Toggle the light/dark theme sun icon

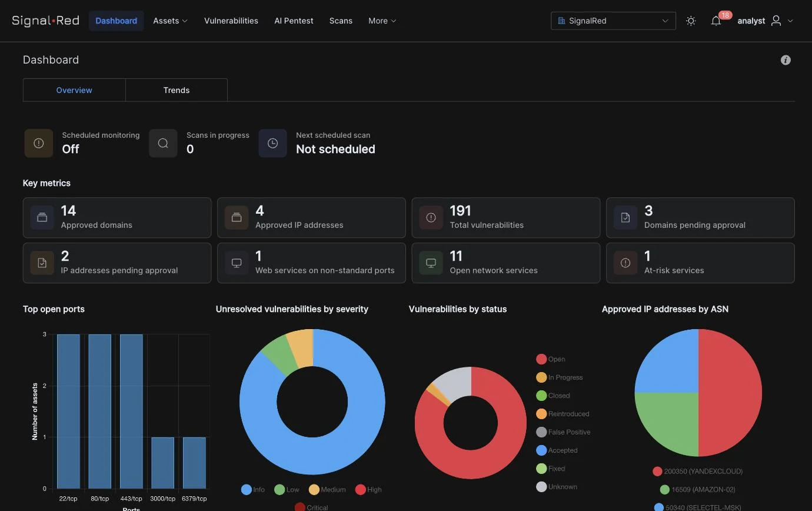(691, 21)
